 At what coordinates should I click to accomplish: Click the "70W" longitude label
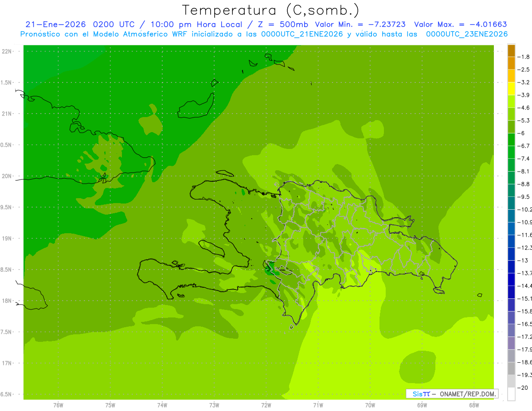tap(370, 405)
